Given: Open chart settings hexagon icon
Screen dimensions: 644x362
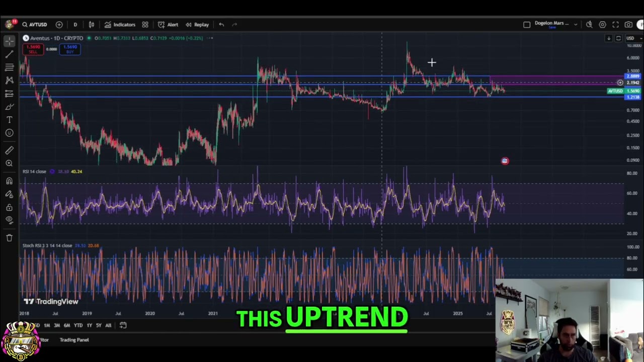Looking at the screenshot, I should tap(602, 25).
